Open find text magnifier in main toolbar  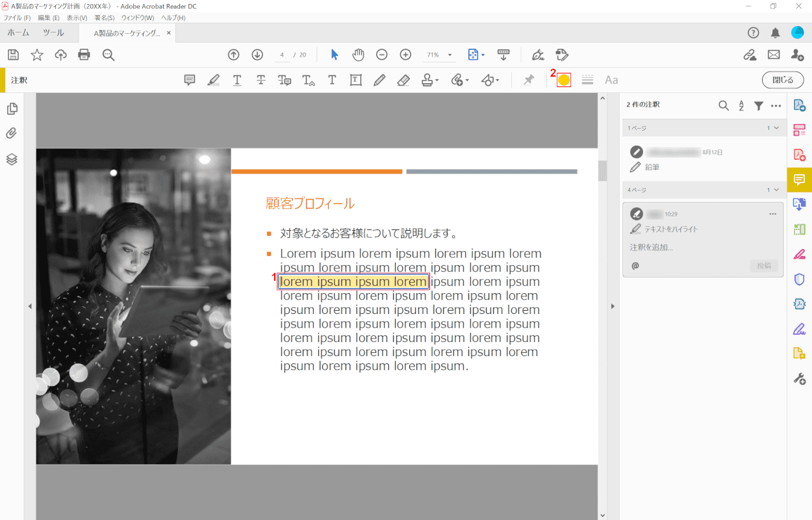pyautogui.click(x=108, y=55)
